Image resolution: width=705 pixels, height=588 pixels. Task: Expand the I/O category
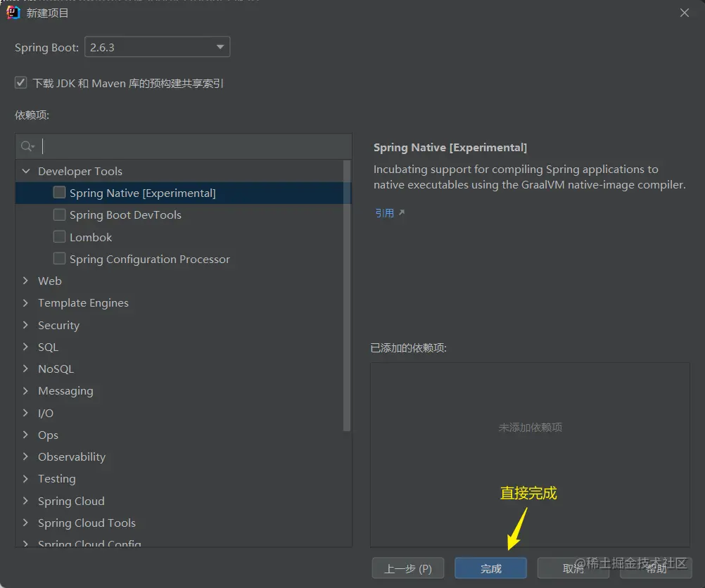click(25, 413)
